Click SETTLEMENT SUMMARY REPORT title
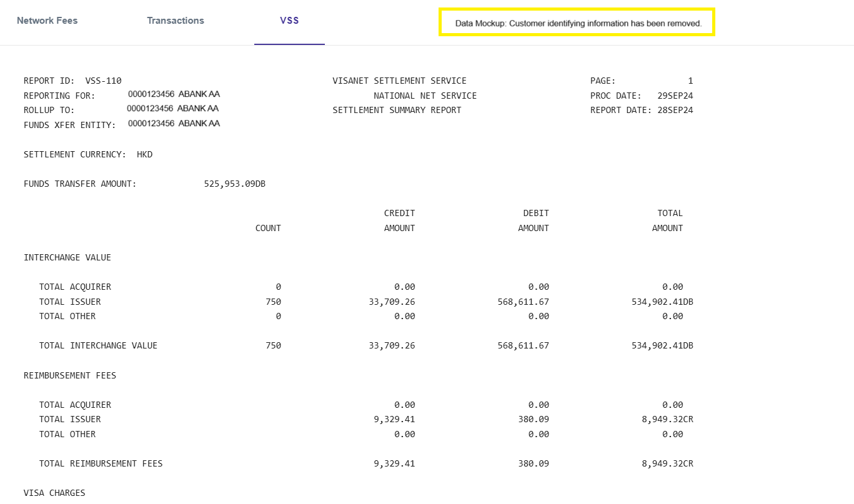This screenshot has width=854, height=504. pyautogui.click(x=397, y=110)
